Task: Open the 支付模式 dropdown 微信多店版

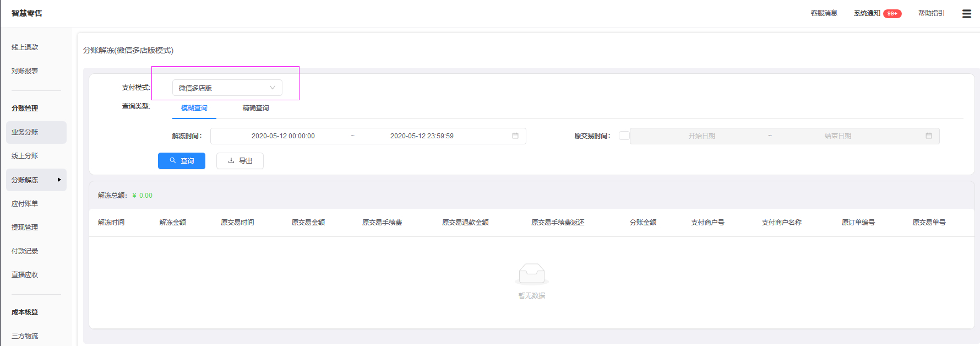Action: 227,88
